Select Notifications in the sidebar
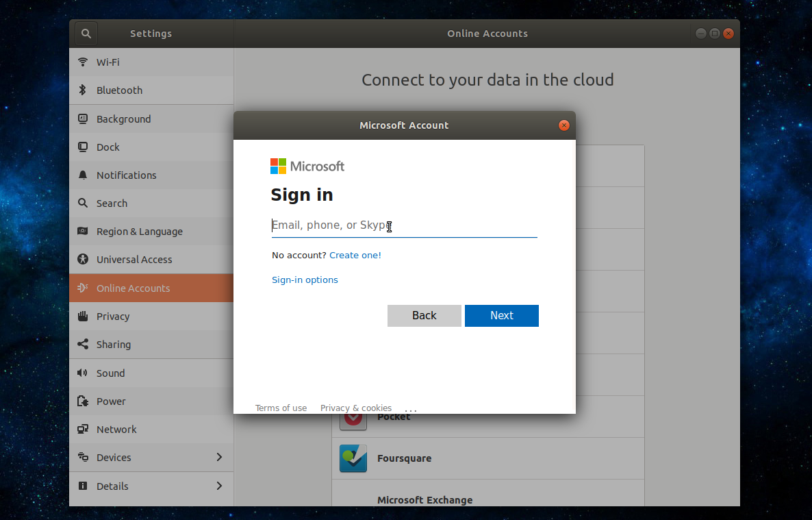The image size is (812, 520). tap(151, 175)
